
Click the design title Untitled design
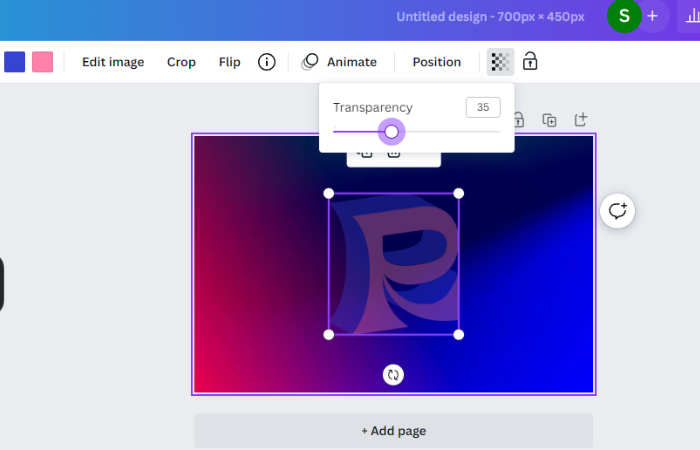pyautogui.click(x=490, y=17)
